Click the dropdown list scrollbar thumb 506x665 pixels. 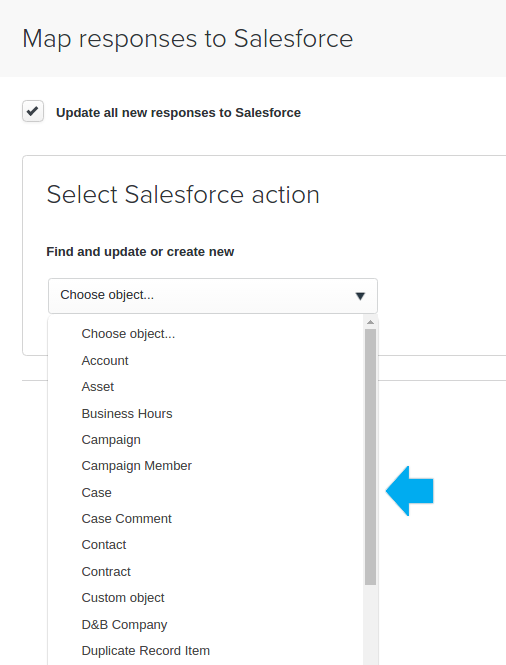pos(370,457)
